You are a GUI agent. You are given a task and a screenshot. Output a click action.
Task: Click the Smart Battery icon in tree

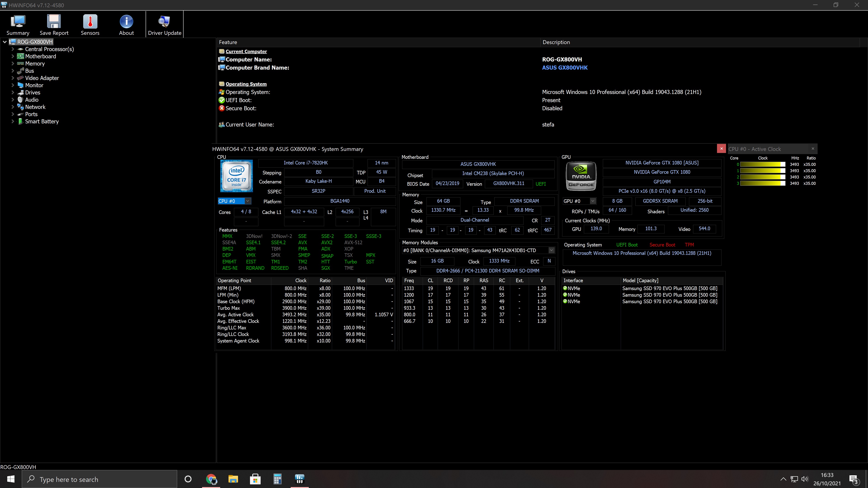point(21,121)
